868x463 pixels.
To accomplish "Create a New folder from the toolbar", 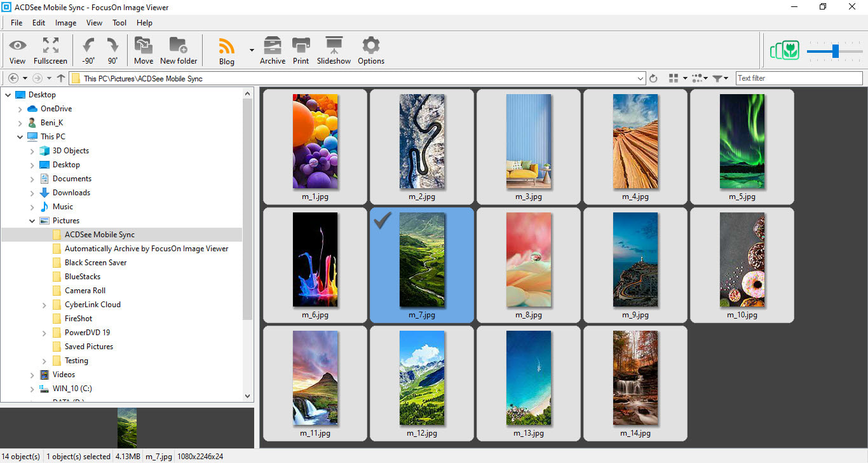I will [179, 51].
